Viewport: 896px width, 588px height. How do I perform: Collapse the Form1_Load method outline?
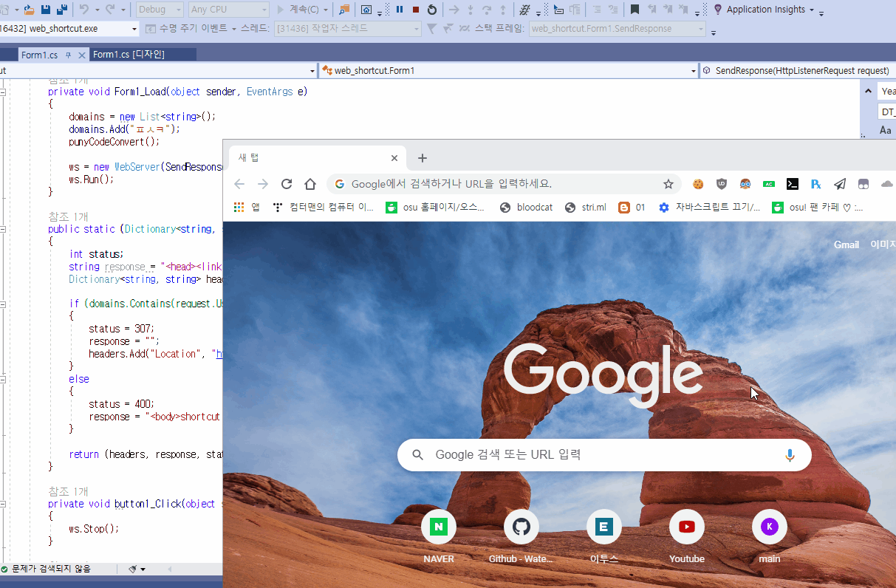3,92
